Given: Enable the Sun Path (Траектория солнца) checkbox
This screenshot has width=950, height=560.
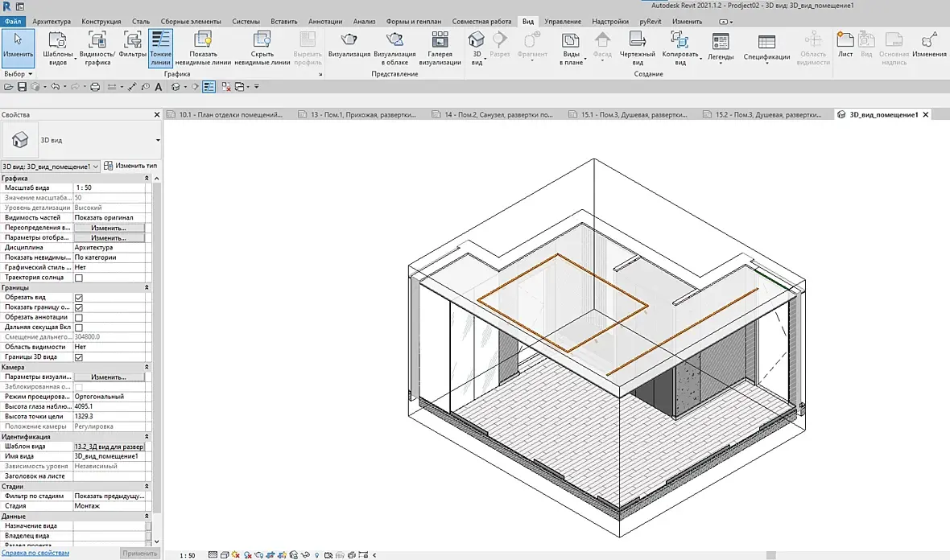Looking at the screenshot, I should [79, 278].
